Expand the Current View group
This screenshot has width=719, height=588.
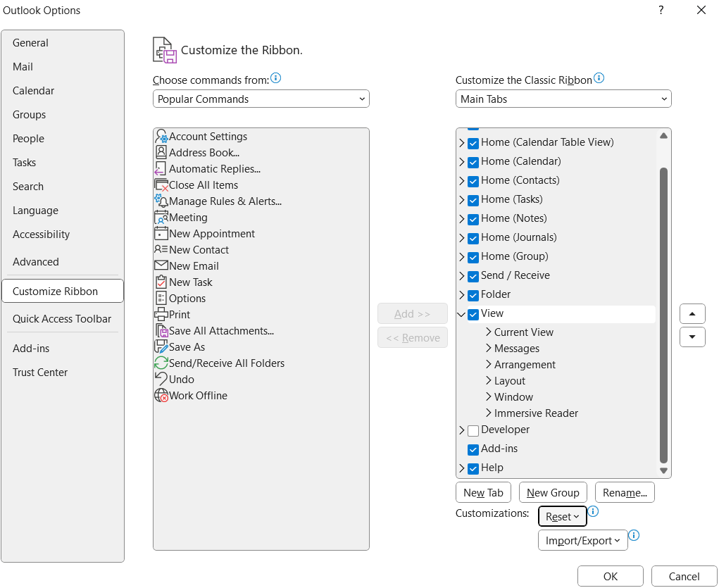488,332
